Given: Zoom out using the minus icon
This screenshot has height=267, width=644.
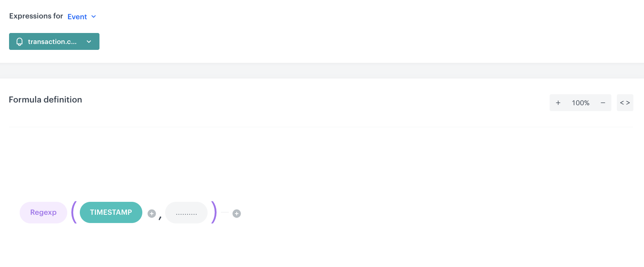Looking at the screenshot, I should [603, 102].
